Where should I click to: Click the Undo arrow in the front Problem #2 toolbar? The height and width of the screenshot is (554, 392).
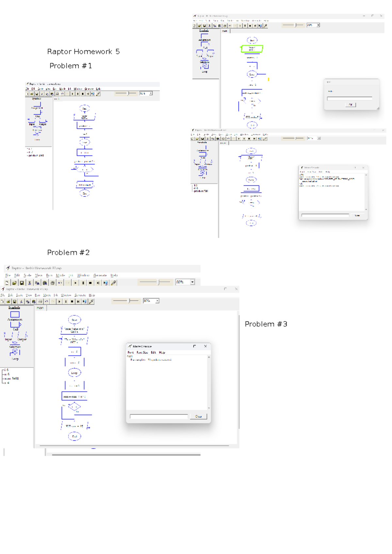pyautogui.click(x=46, y=301)
